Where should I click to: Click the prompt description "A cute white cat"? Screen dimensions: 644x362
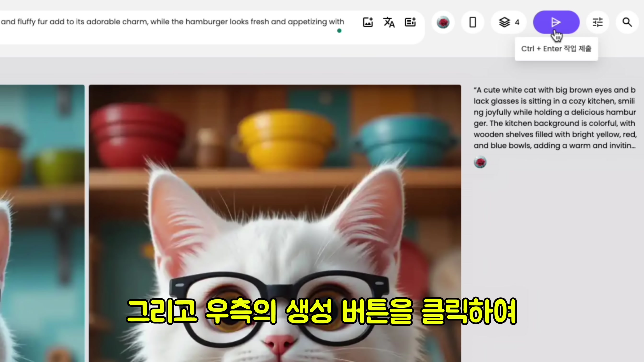[x=555, y=118]
